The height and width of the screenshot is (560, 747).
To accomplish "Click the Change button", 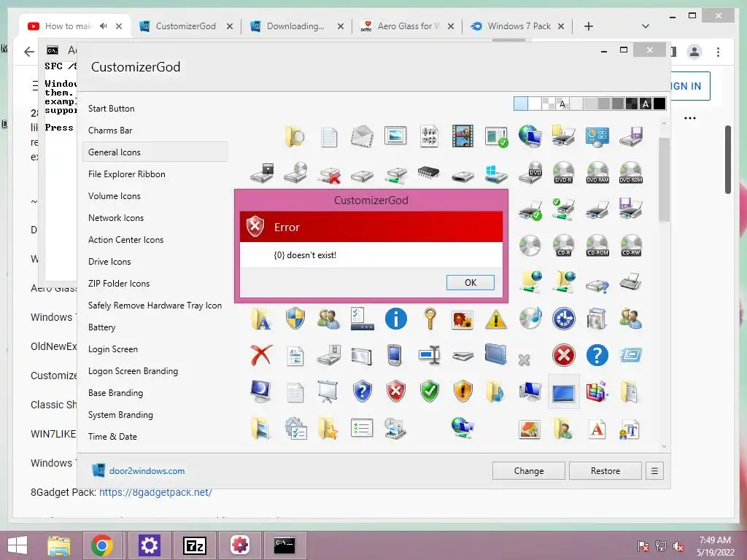I will pos(529,470).
